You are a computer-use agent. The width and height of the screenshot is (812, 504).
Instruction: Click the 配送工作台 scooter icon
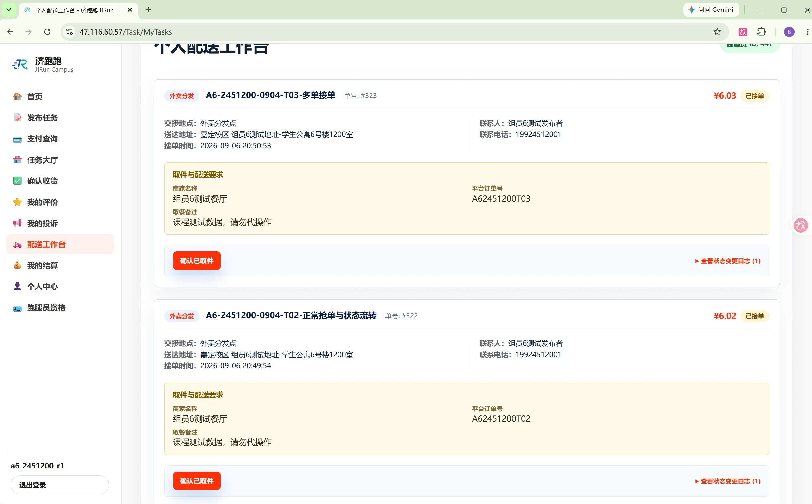(x=17, y=244)
